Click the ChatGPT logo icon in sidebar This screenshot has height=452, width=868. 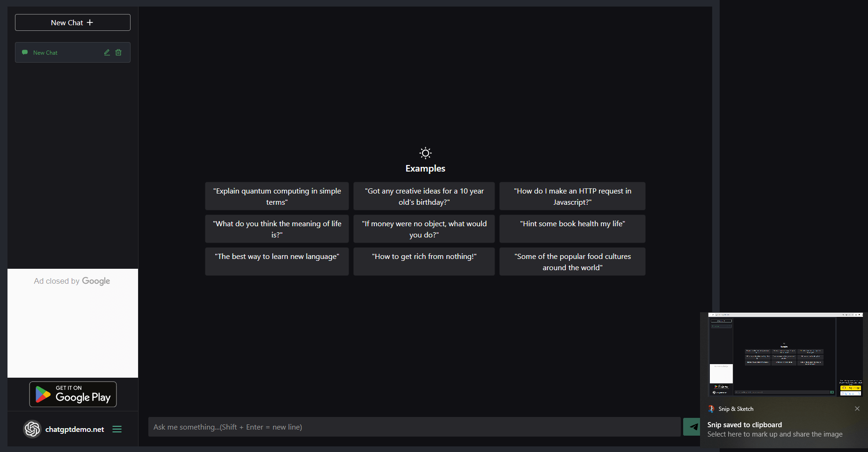(32, 429)
